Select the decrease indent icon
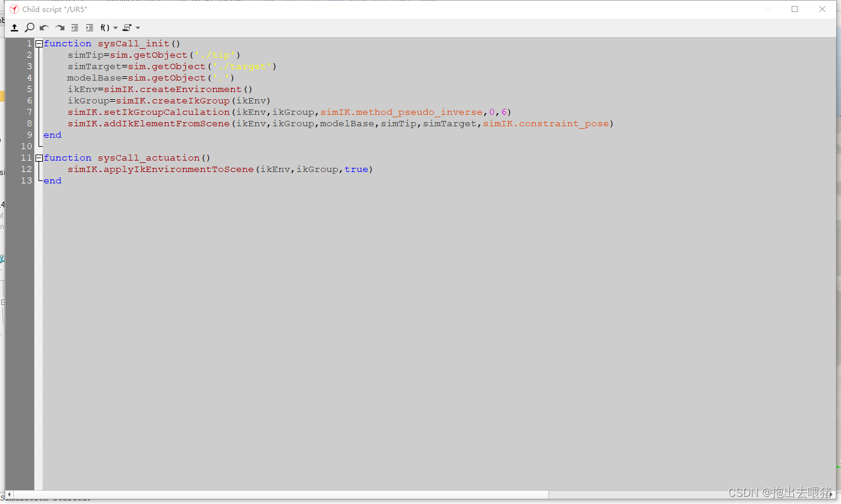Viewport: 841px width, 504px height. [74, 28]
